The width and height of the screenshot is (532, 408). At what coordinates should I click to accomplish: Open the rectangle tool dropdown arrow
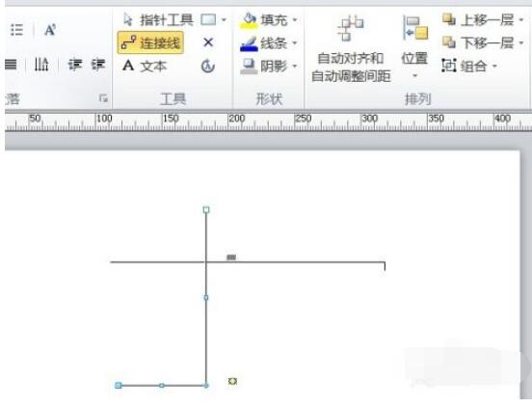point(224,20)
